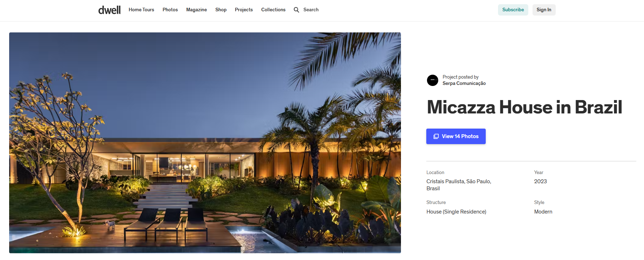Open the Collections nav item

pos(273,10)
